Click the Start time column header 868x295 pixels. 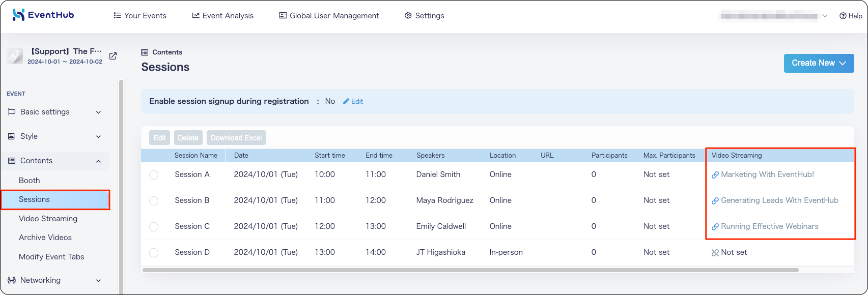tap(330, 156)
